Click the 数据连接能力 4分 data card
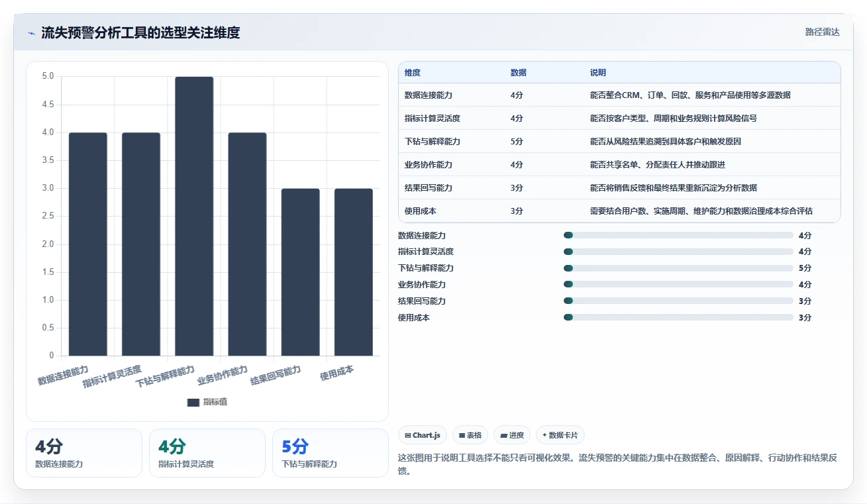The width and height of the screenshot is (867, 504). click(84, 453)
